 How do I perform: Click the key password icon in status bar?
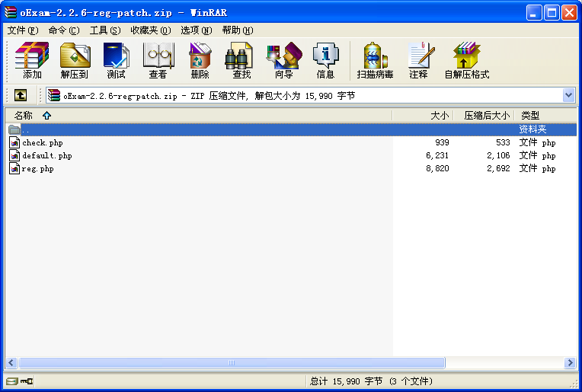click(27, 381)
